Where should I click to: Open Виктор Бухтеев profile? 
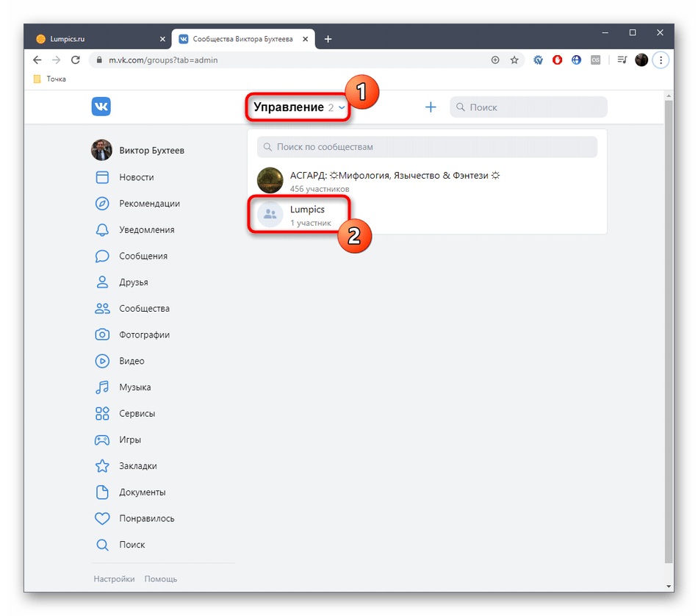point(138,150)
